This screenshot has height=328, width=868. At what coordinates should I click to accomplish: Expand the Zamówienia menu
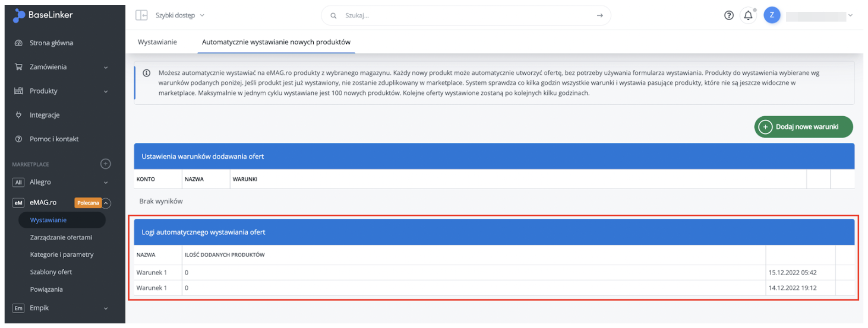(x=63, y=67)
